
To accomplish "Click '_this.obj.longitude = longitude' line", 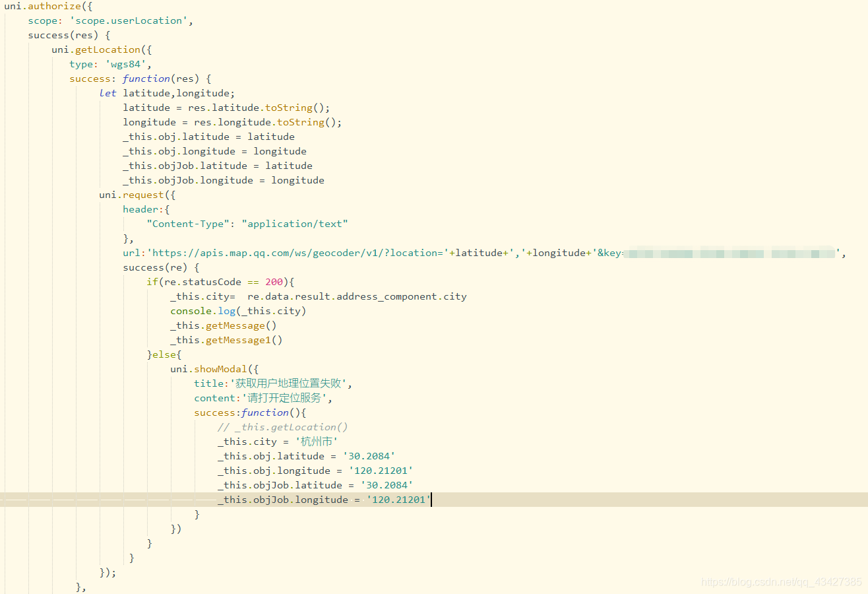I will (x=214, y=151).
